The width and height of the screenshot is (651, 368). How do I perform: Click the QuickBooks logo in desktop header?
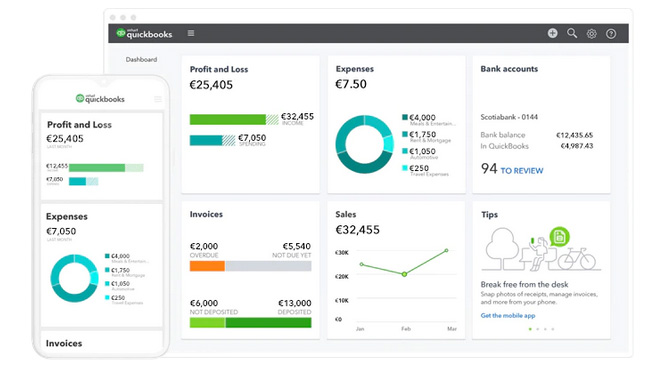point(144,34)
